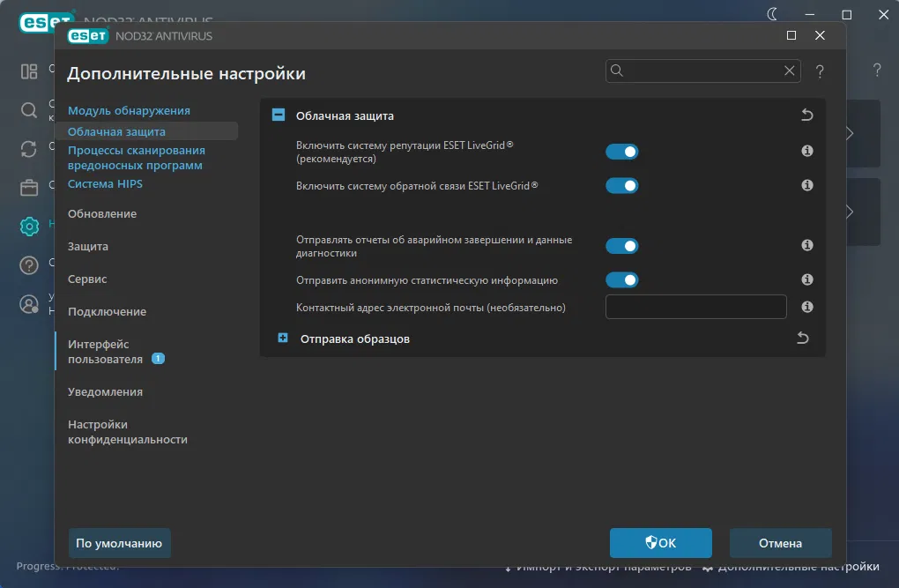The height and width of the screenshot is (588, 899).
Task: Select the setup gear icon in main sidebar
Action: [x=29, y=226]
